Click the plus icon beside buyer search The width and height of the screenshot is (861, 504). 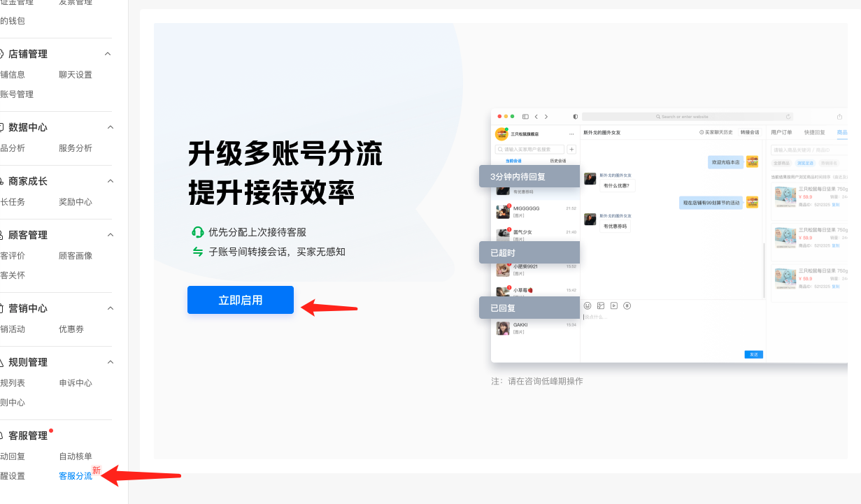571,149
